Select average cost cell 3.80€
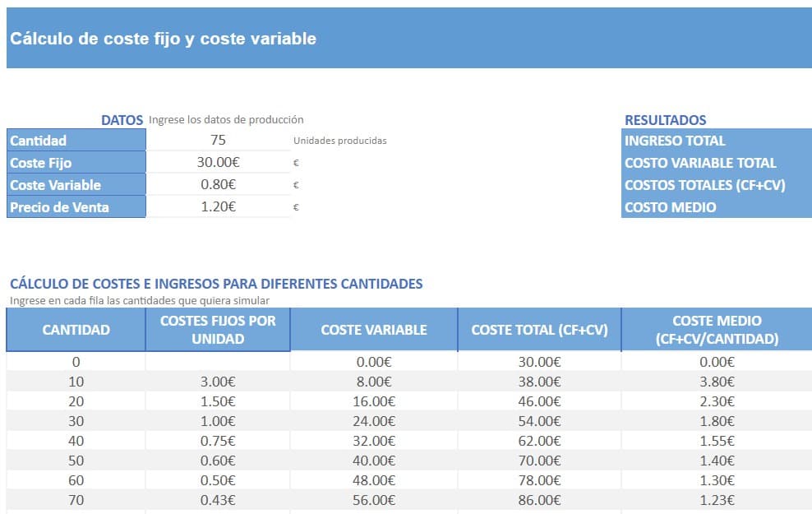The image size is (812, 514). pos(717,382)
